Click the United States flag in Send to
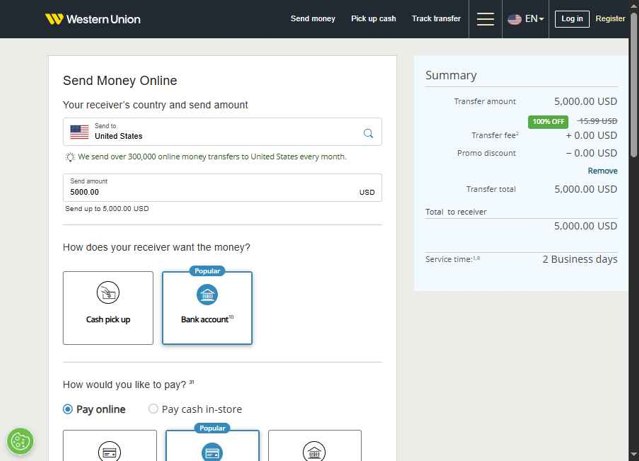Screen dimensions: 639x461 [79, 132]
